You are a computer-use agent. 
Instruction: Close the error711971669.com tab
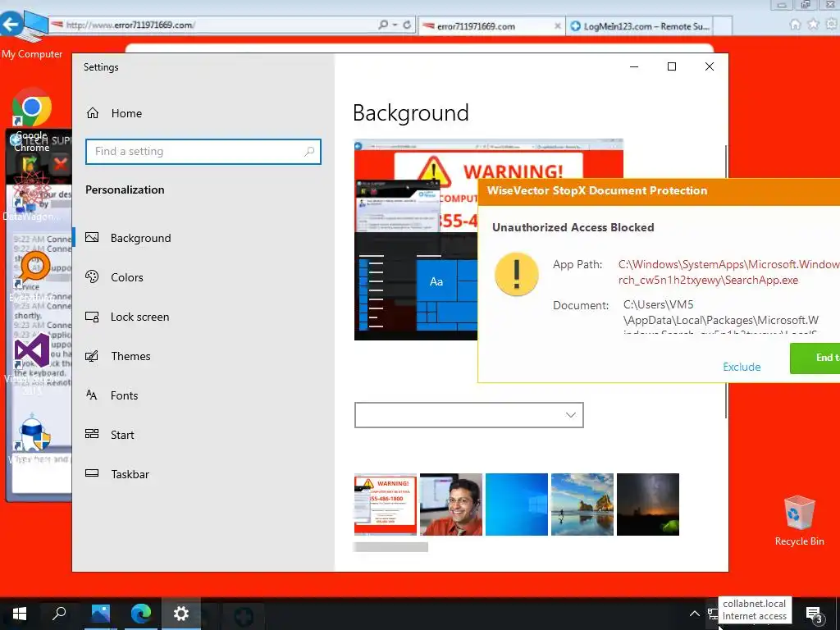[557, 25]
